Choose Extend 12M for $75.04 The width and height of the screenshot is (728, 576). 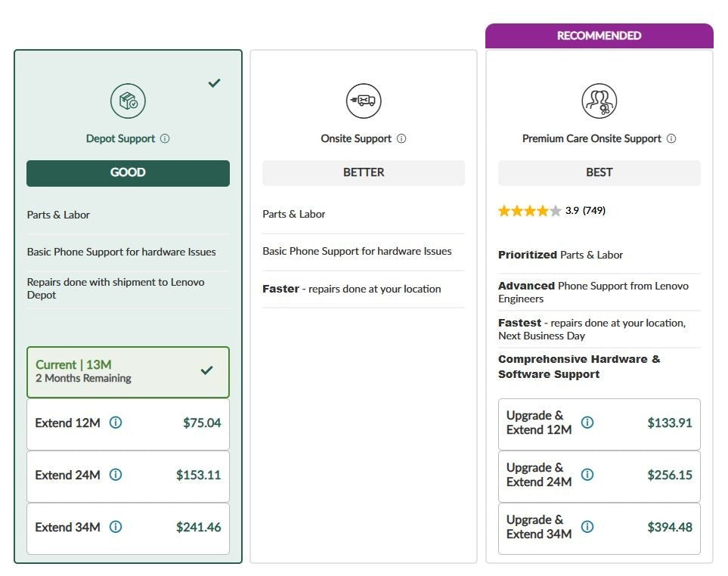129,424
